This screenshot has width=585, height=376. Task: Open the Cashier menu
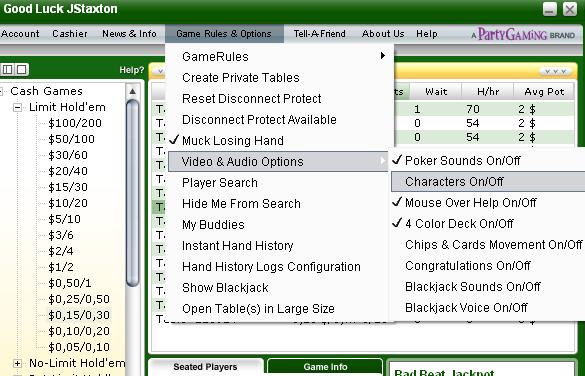(x=70, y=34)
